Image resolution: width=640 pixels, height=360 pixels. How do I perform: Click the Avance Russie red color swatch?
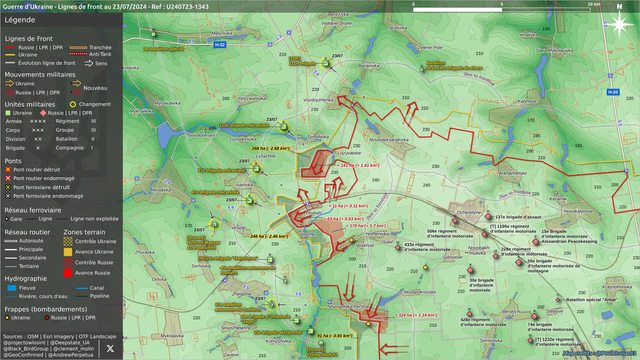(x=68, y=273)
